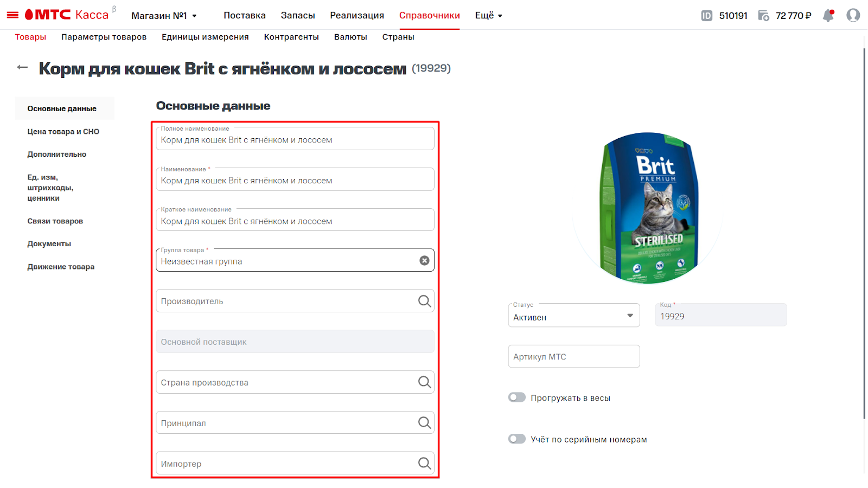Search icon in Производитель field
868x488 pixels.
coord(424,301)
